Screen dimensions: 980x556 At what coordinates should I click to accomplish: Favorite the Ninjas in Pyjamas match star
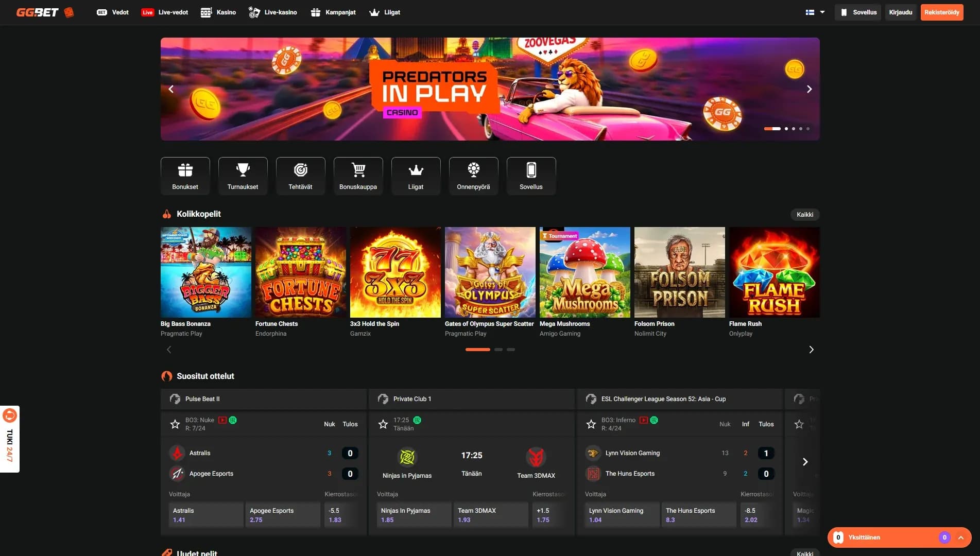tap(383, 424)
